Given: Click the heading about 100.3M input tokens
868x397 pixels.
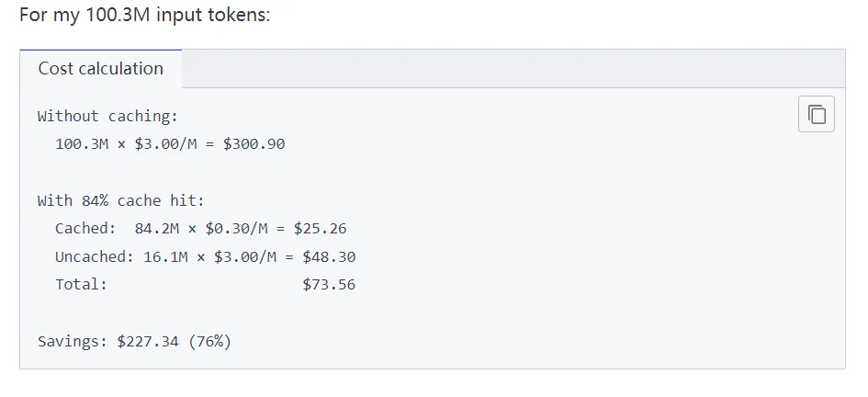Looking at the screenshot, I should 145,17.
